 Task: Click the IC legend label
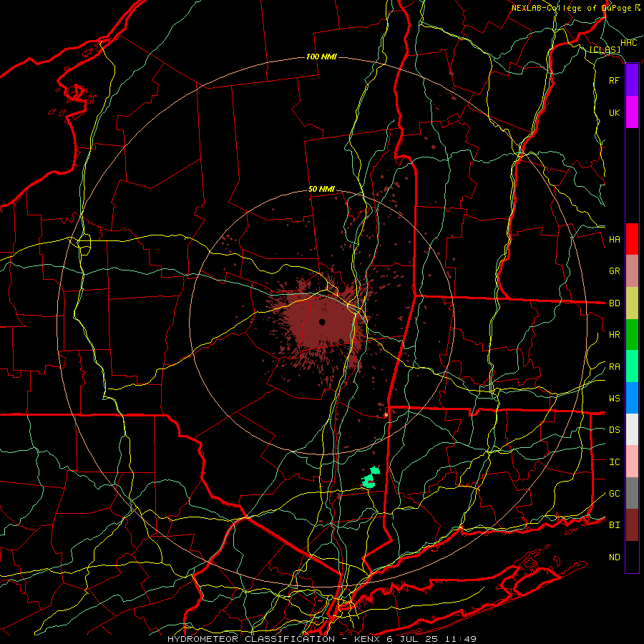coord(615,462)
